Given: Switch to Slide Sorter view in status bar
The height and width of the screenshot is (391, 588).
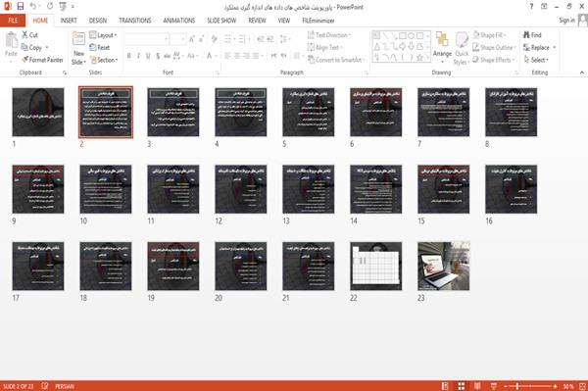Looking at the screenshot, I should coord(462,386).
